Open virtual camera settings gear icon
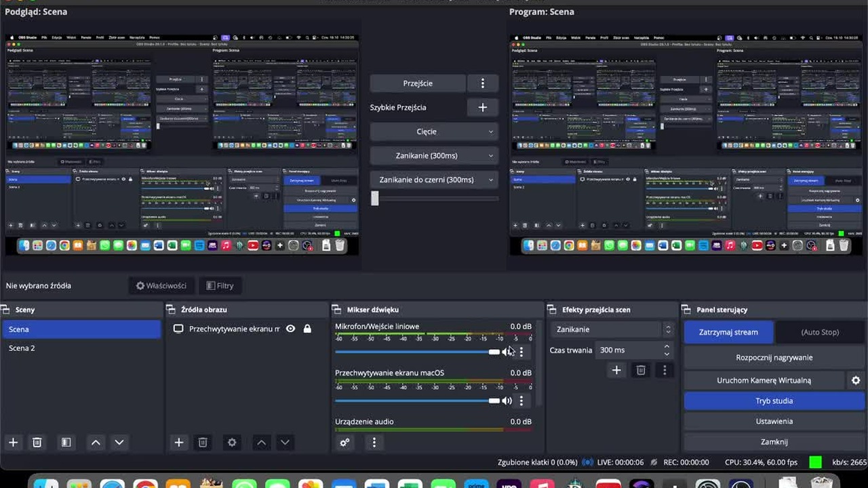868x488 pixels. pos(856,380)
